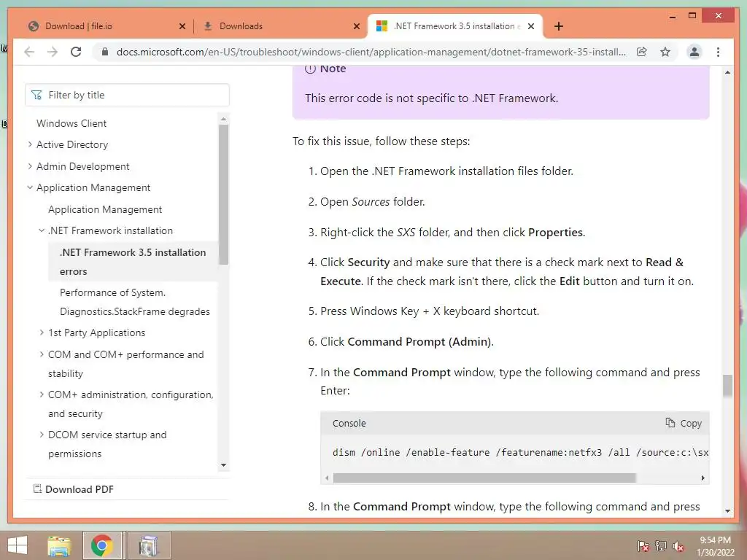Click the browser forward arrow
Image resolution: width=747 pixels, height=560 pixels.
[53, 52]
